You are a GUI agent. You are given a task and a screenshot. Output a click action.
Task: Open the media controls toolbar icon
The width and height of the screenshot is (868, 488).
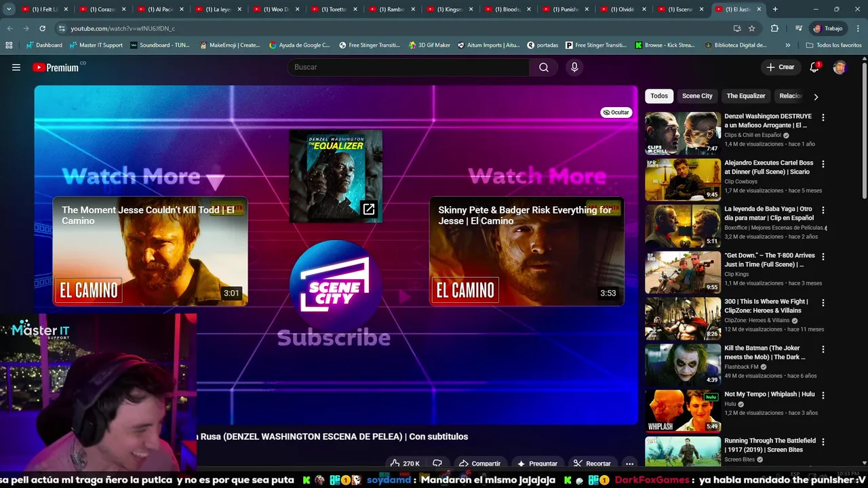coord(799,28)
